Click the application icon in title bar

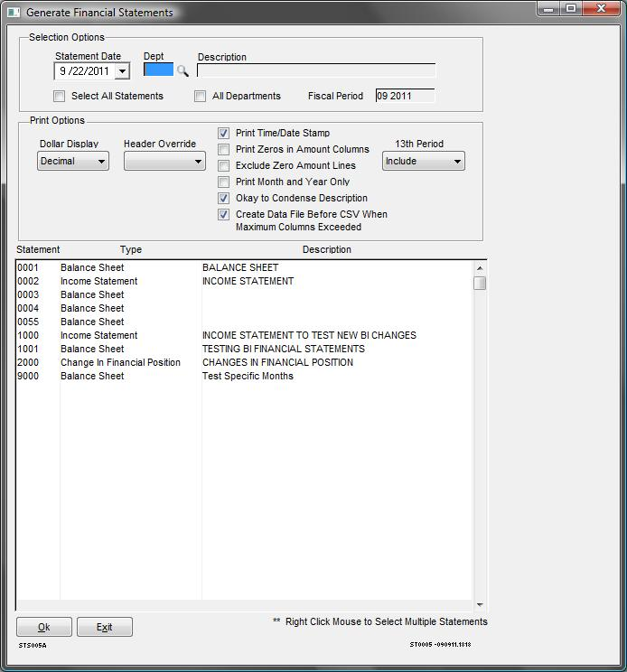[x=14, y=12]
